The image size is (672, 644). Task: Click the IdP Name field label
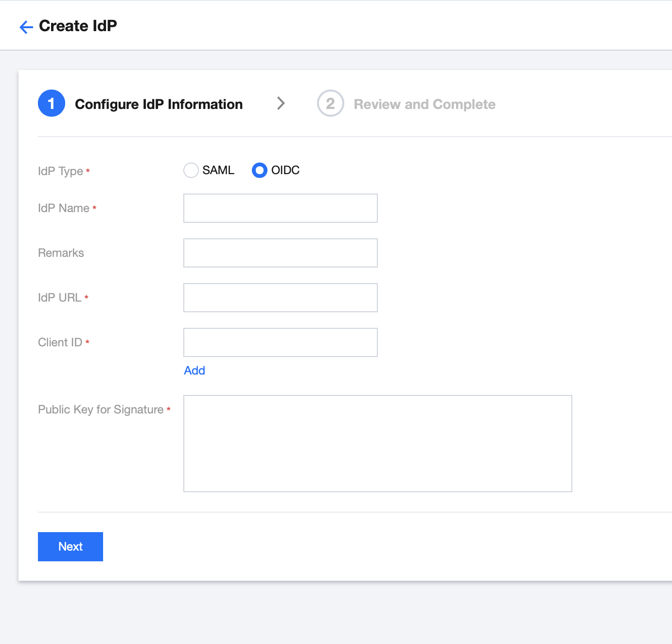(x=64, y=208)
